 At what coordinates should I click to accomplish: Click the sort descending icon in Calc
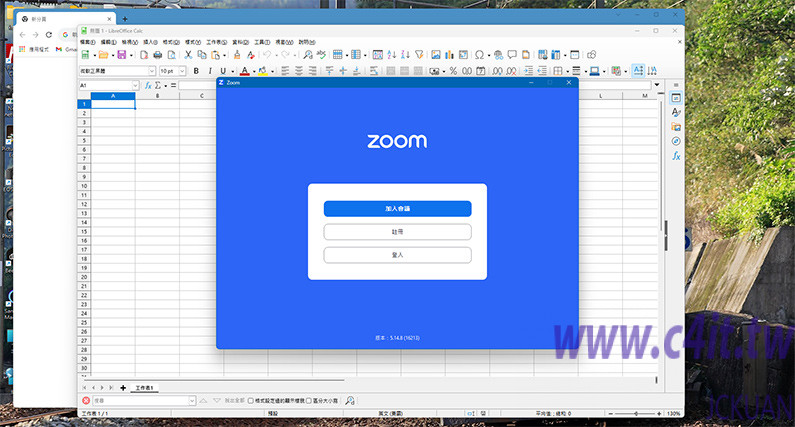(x=405, y=55)
